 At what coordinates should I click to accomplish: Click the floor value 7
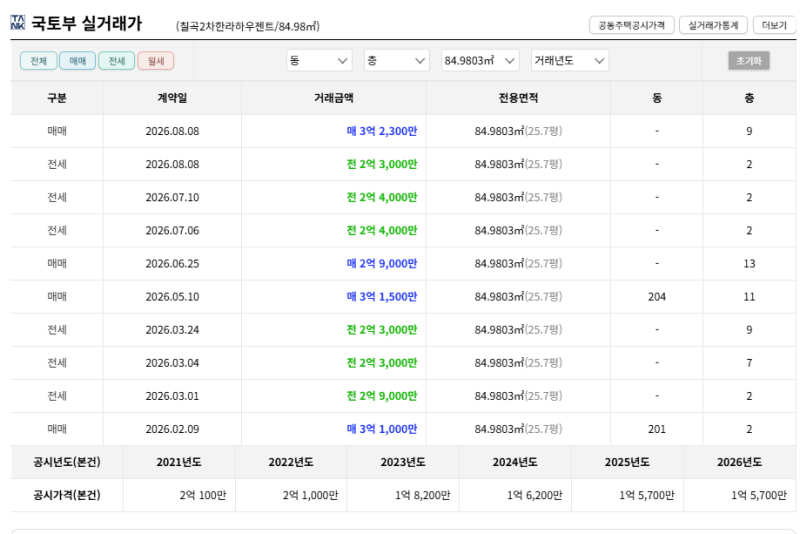coord(749,363)
